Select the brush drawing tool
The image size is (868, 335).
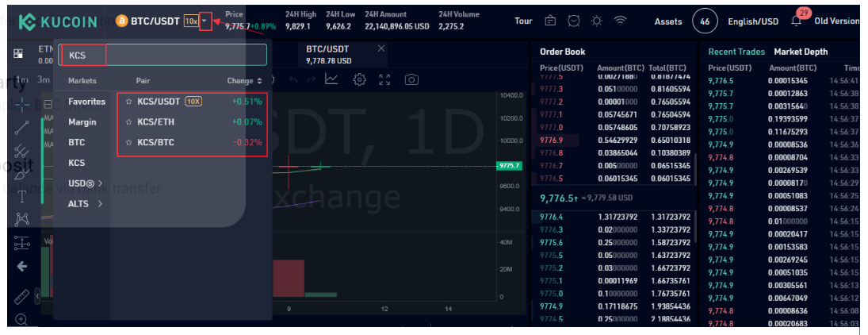tap(22, 174)
